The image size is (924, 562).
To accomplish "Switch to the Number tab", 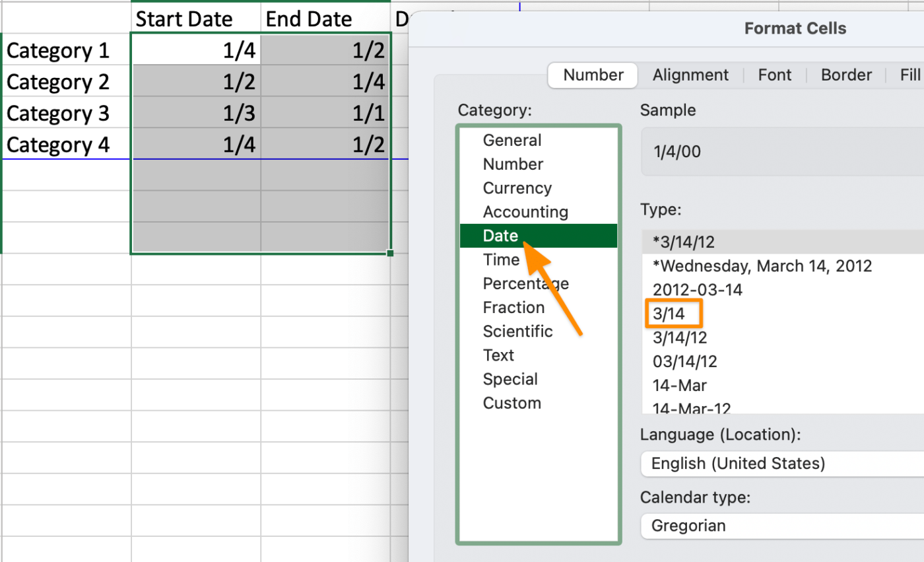I will [593, 75].
